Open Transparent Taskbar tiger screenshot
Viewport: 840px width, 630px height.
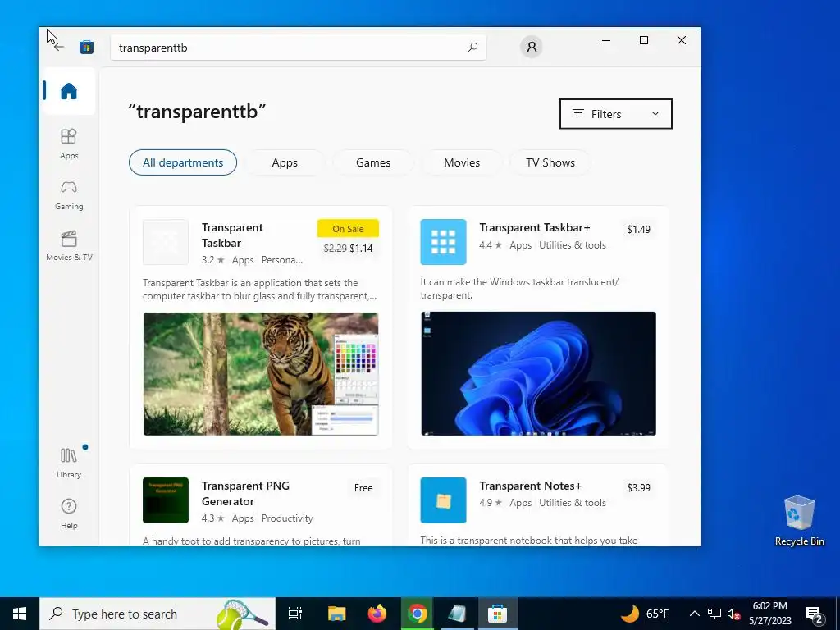pyautogui.click(x=261, y=374)
